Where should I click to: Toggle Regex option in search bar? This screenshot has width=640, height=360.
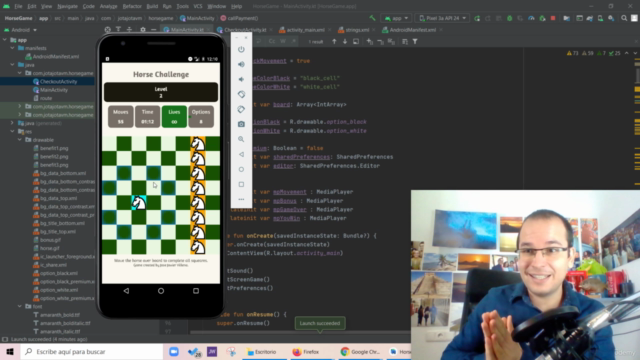pos(293,41)
